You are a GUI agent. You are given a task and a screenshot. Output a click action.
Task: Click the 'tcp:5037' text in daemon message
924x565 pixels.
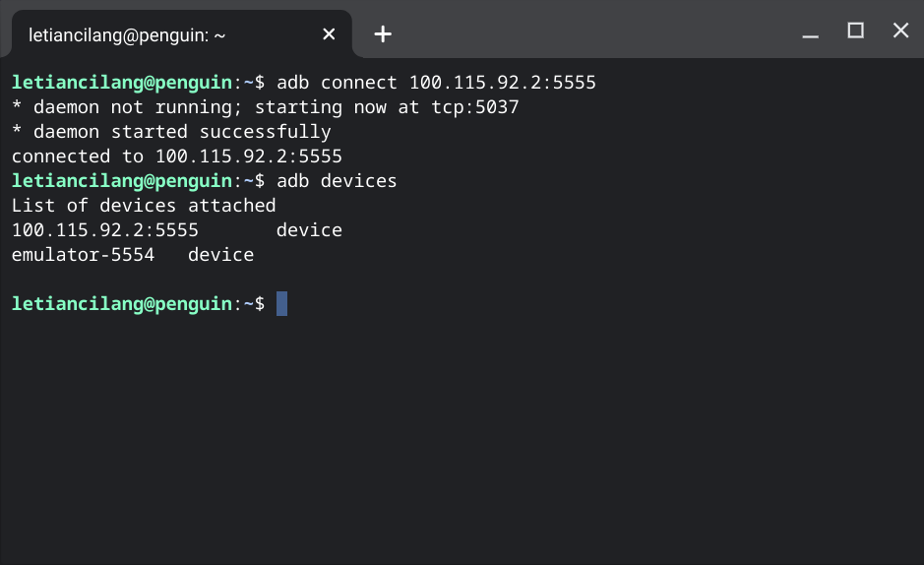point(475,107)
